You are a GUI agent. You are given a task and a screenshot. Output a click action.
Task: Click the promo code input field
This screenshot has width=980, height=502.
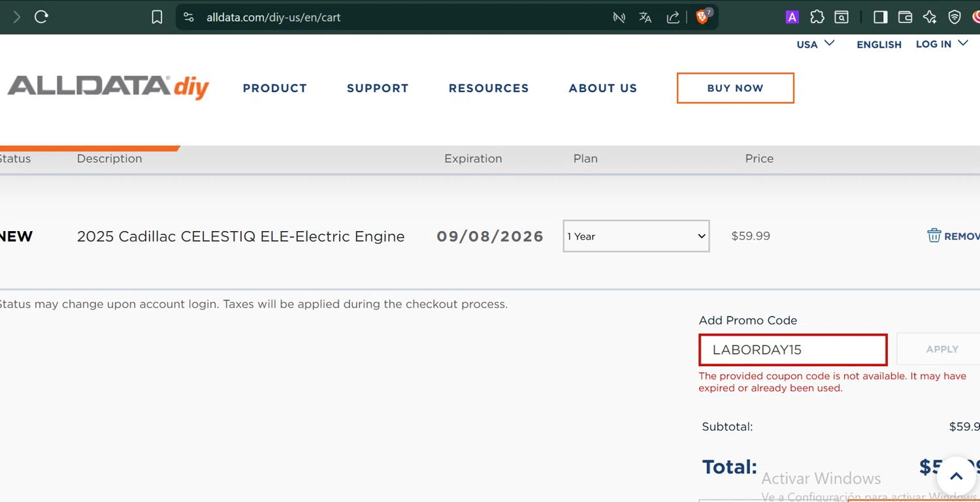tap(792, 350)
